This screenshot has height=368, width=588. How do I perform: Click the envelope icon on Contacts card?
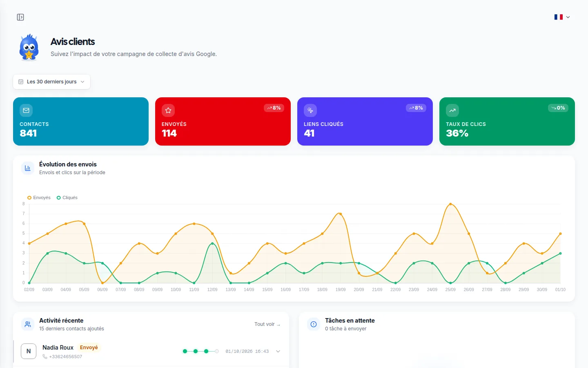click(x=26, y=110)
